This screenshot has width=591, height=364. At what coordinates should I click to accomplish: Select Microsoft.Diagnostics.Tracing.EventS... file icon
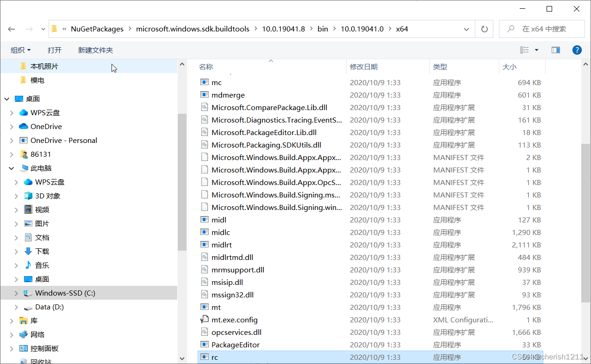[x=205, y=119]
